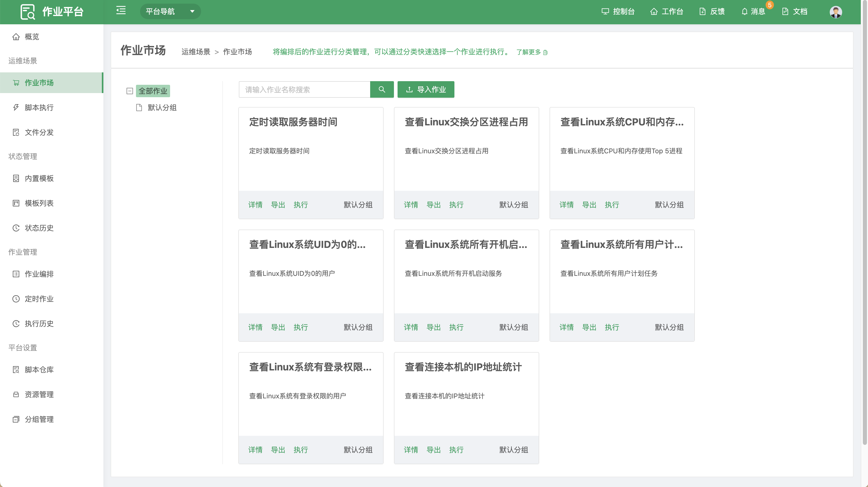Export the 定时读取服务器时间 job
868x487 pixels.
[x=278, y=205]
